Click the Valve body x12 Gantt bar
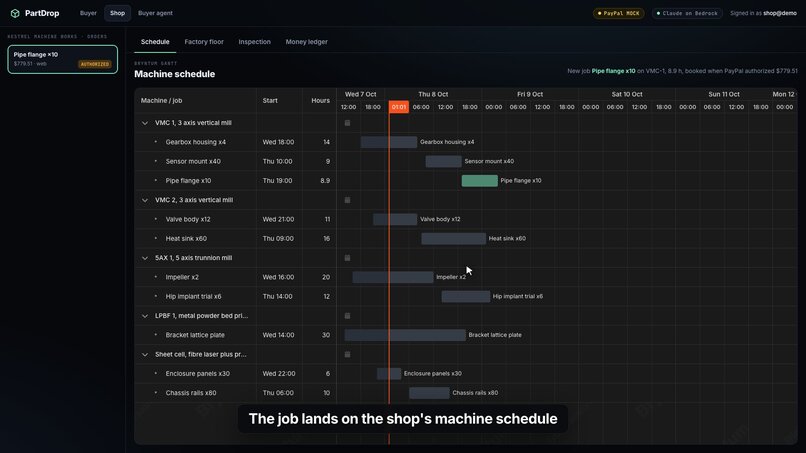 [395, 219]
